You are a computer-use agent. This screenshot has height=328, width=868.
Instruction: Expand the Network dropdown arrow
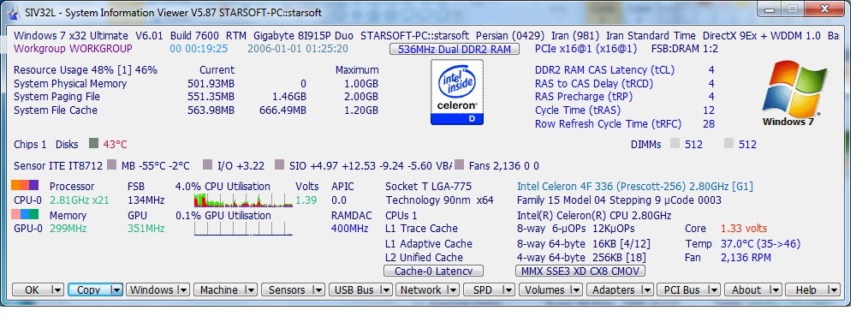click(x=454, y=289)
